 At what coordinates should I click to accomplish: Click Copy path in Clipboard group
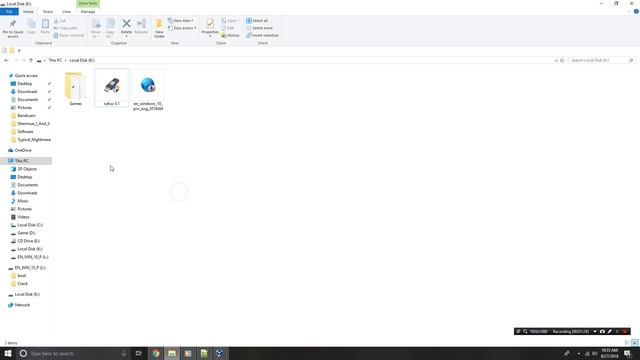click(x=65, y=28)
